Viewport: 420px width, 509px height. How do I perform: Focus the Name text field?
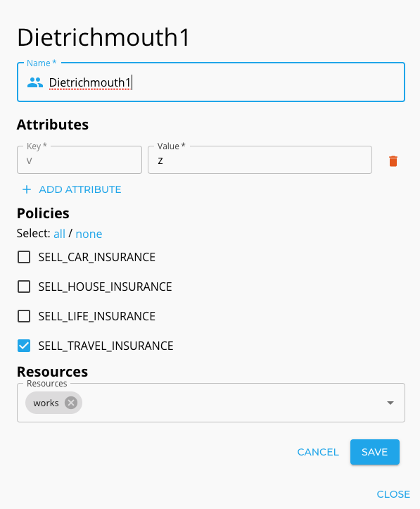pos(211,82)
